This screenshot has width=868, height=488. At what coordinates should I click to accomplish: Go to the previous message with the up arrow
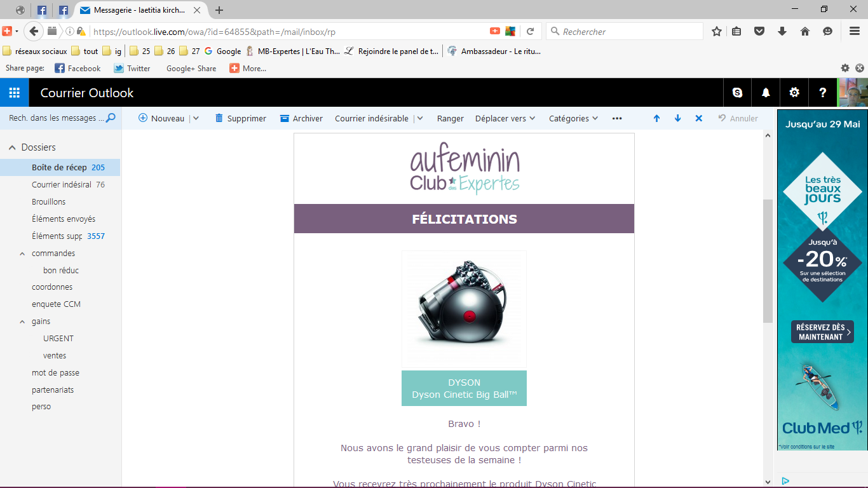tap(656, 118)
